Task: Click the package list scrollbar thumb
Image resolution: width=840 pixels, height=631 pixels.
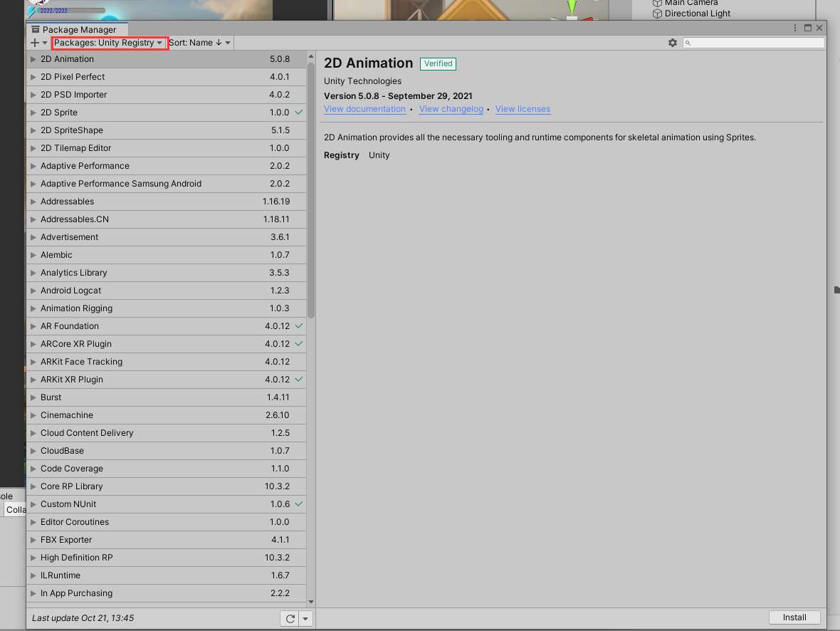Action: coord(310,190)
